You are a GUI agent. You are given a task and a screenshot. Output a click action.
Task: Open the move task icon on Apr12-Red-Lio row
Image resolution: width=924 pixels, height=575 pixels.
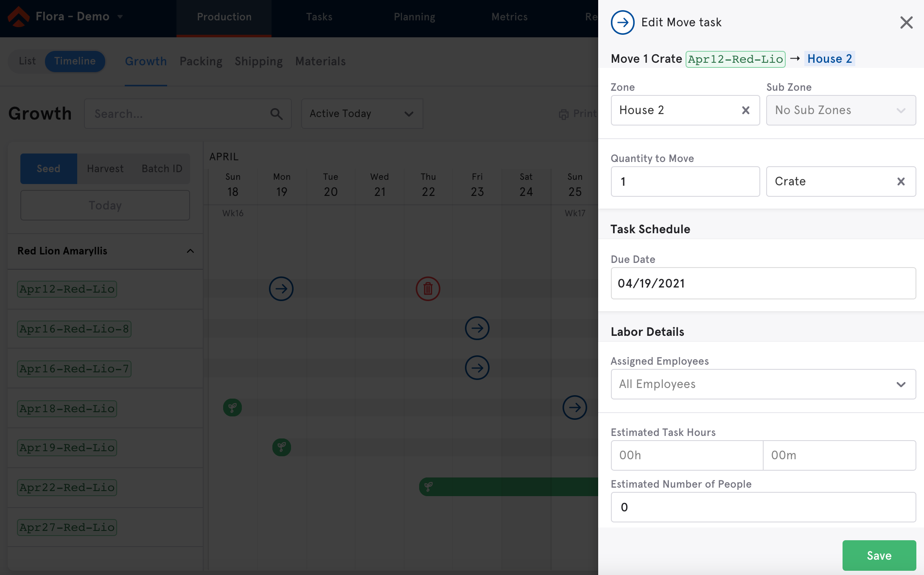(x=281, y=289)
